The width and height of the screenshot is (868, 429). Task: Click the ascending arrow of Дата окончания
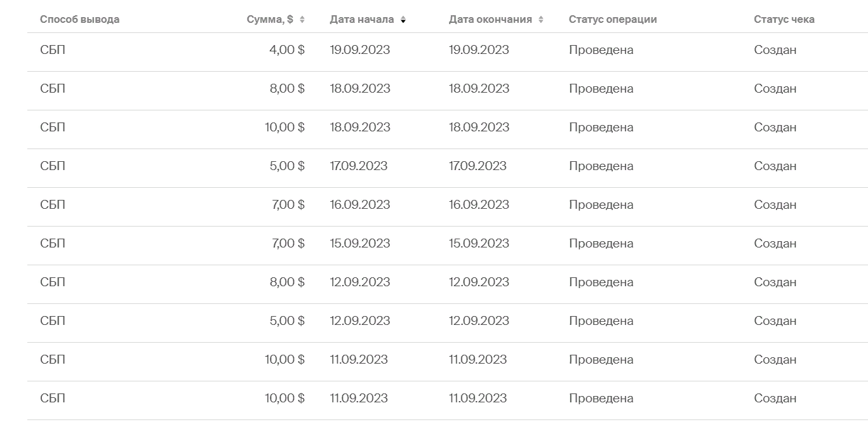(541, 16)
